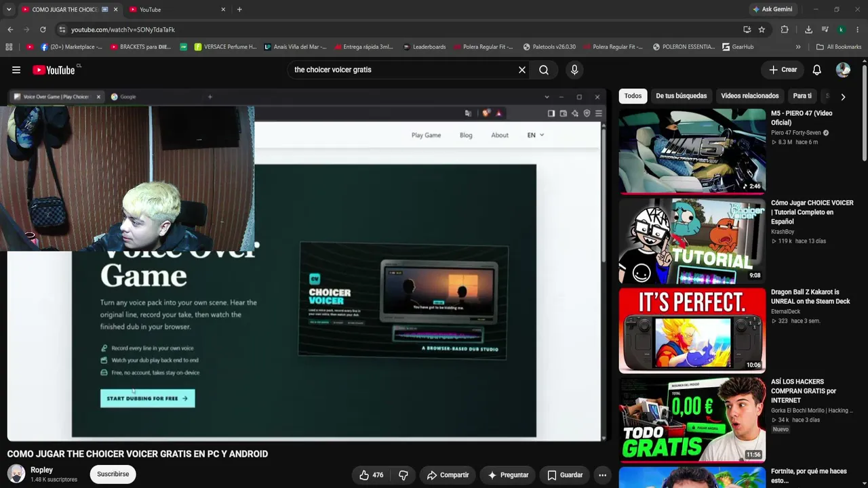Click the page vertical scrollbar

(x=865, y=112)
